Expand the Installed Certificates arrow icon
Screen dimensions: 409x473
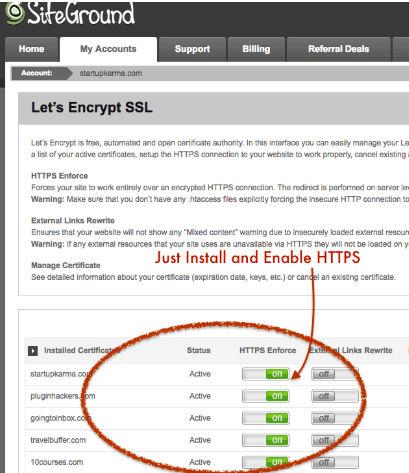(33, 351)
